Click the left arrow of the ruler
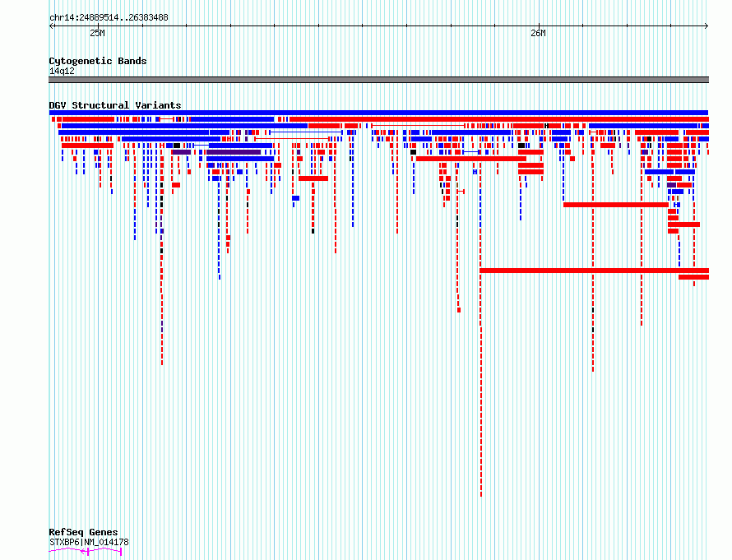 click(51, 26)
